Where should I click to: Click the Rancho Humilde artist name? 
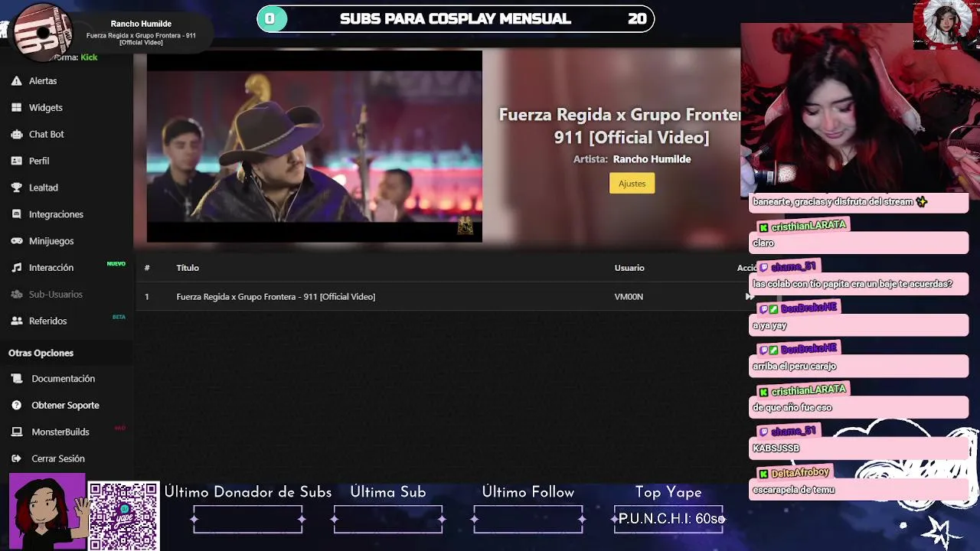[x=652, y=159]
